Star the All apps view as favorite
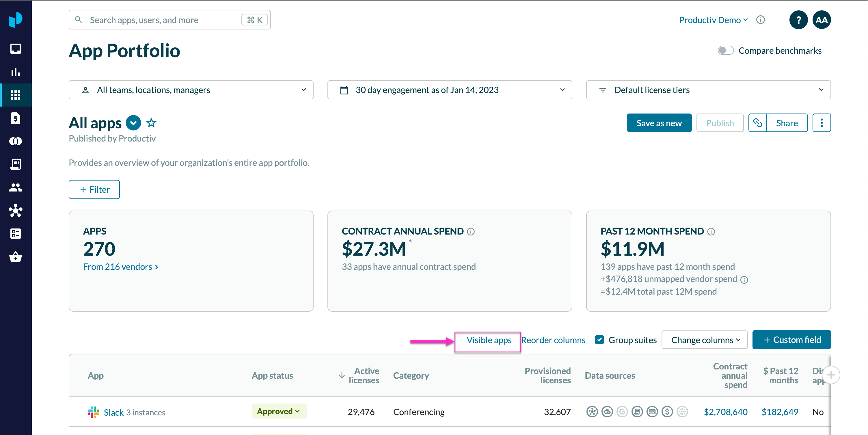 151,123
